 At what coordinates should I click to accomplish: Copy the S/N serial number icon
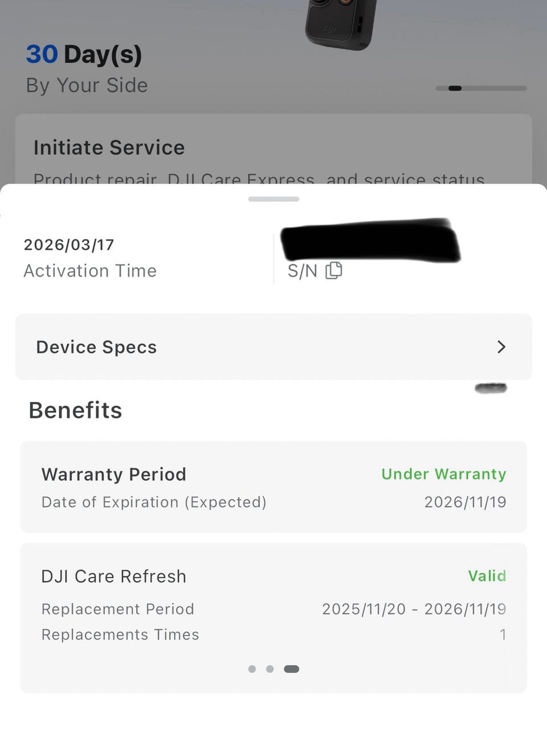click(333, 270)
